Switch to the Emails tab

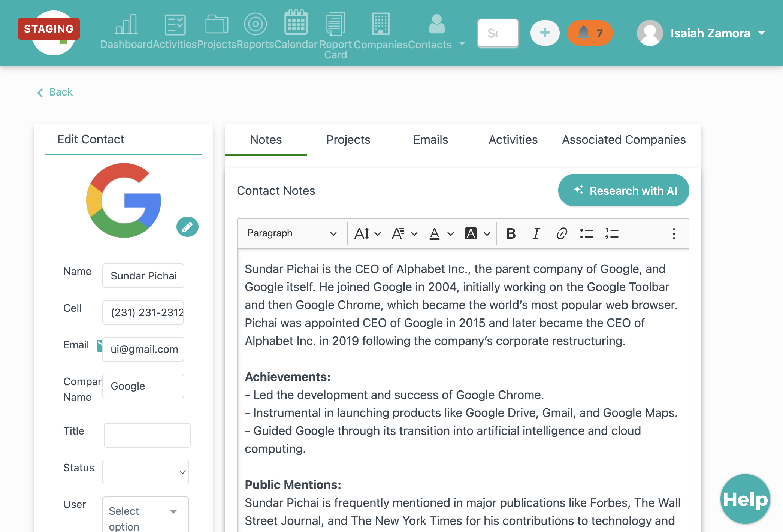[430, 140]
